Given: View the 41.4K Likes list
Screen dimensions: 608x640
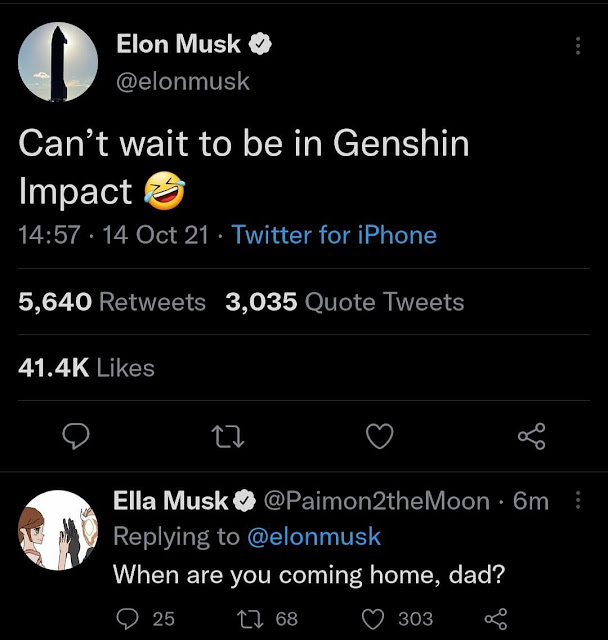Looking at the screenshot, I should pos(87,368).
